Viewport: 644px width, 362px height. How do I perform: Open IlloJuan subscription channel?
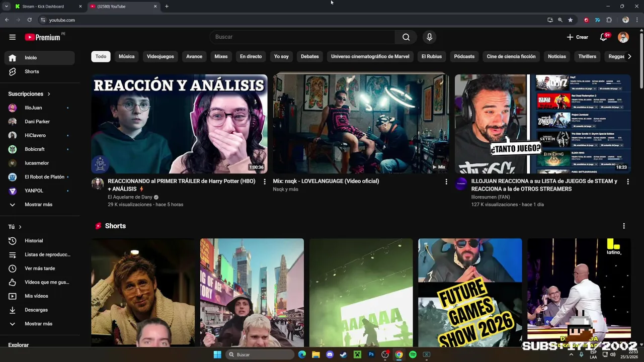(40, 108)
